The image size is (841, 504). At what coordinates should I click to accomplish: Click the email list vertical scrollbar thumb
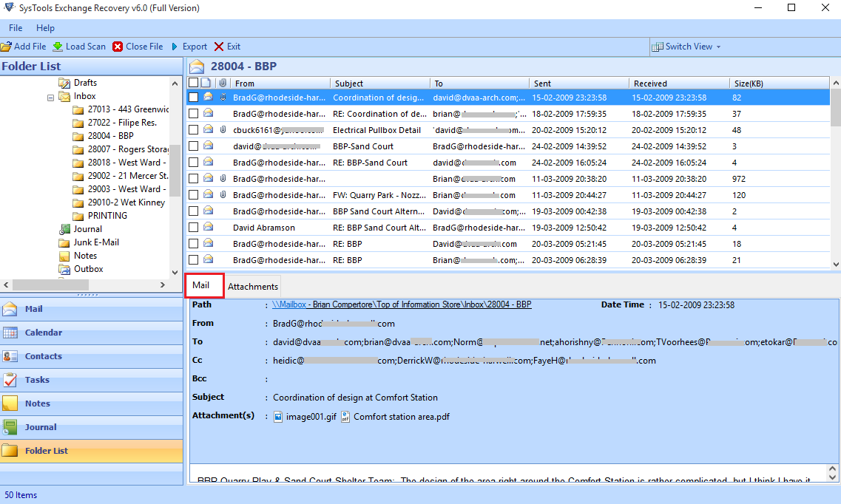point(836,108)
